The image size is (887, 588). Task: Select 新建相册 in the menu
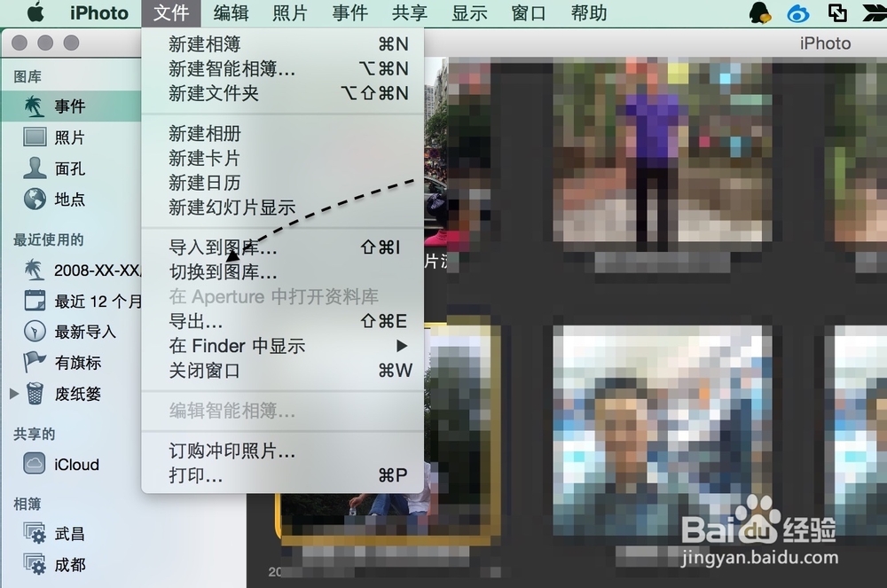pyautogui.click(x=282, y=134)
